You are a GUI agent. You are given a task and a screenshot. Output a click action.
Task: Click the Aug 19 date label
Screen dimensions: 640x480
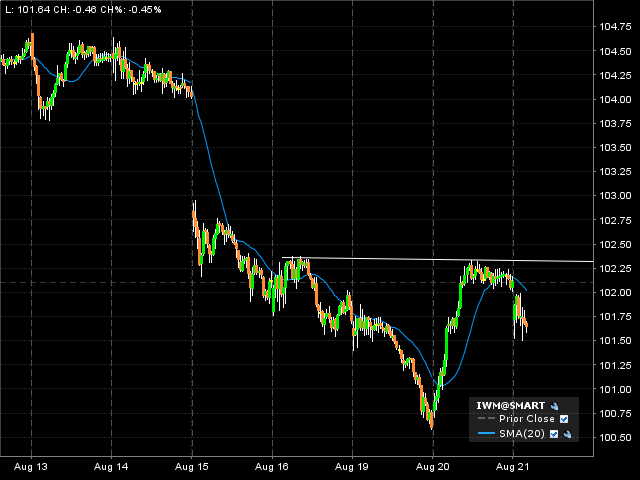(352, 467)
